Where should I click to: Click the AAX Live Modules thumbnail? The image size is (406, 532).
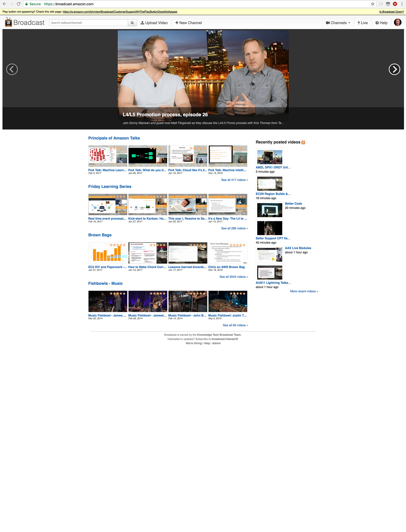pos(270,255)
